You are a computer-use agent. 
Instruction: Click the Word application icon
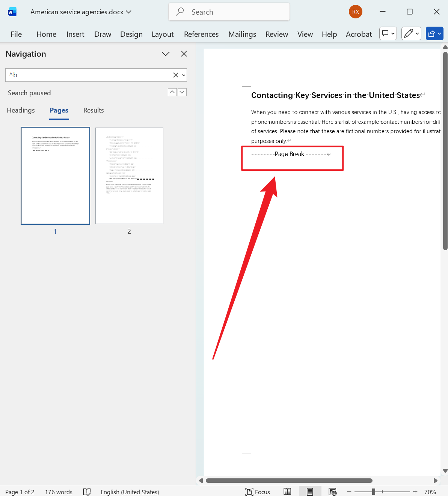click(12, 11)
